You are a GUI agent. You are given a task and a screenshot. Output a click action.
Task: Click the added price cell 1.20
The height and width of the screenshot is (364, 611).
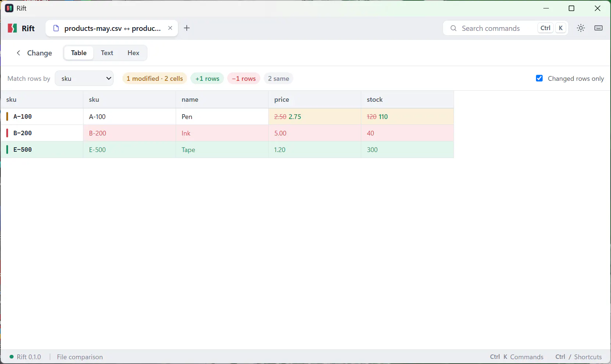point(315,149)
